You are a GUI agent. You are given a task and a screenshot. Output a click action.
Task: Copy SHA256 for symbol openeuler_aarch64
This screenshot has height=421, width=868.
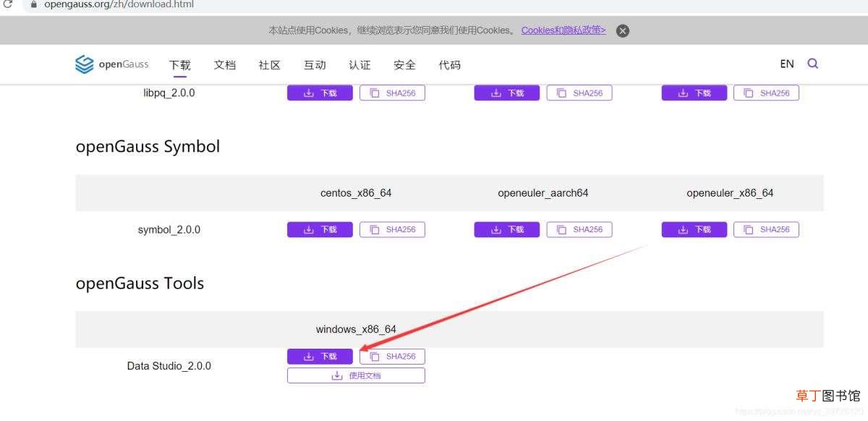[579, 230]
